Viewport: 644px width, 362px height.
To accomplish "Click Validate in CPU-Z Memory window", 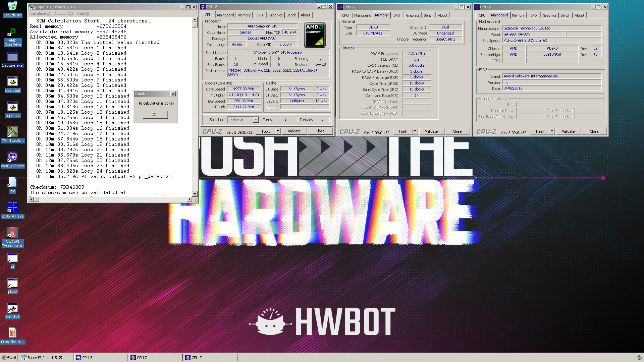I will point(431,131).
